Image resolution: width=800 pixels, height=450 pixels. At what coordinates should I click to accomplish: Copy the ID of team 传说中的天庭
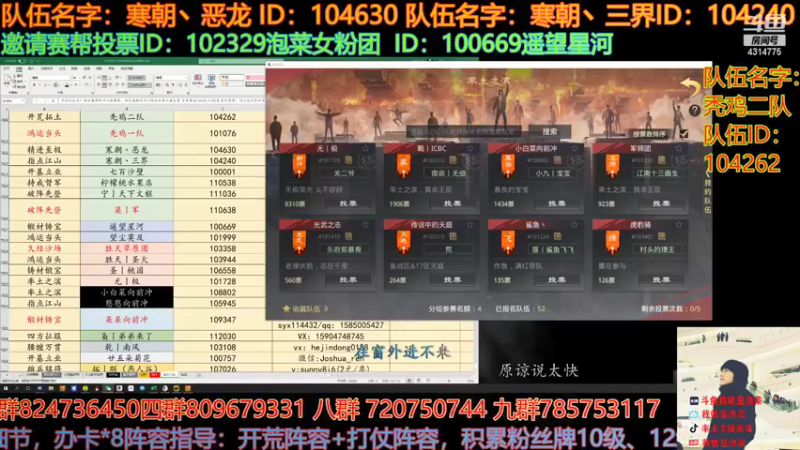[x=453, y=236]
